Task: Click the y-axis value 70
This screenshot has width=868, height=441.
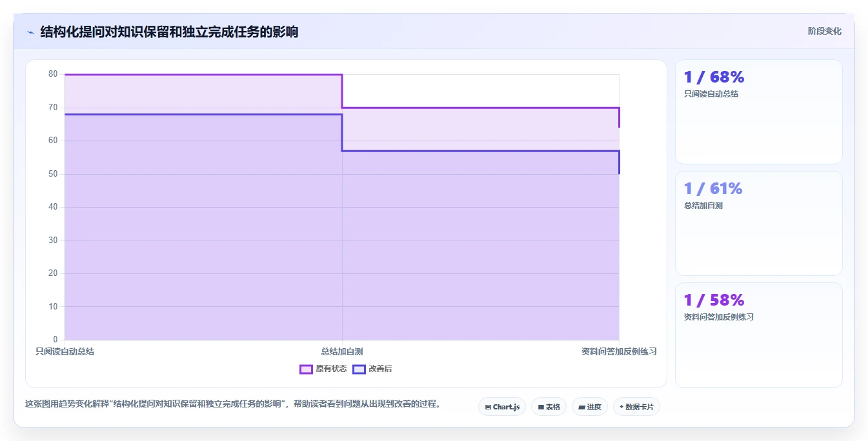Action: [x=53, y=107]
